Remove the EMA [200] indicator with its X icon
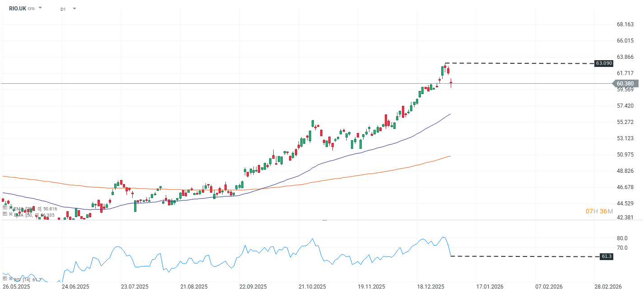This screenshot has height=294, width=644. point(10,207)
